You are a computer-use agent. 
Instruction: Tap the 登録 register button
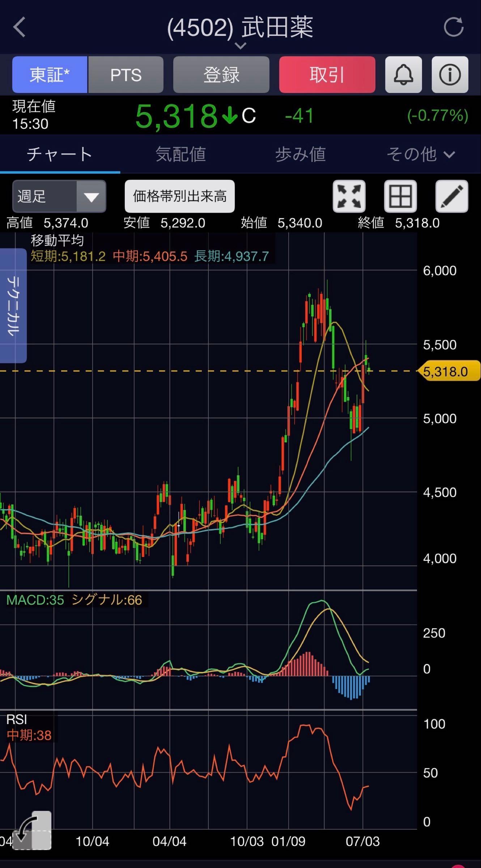tap(221, 75)
